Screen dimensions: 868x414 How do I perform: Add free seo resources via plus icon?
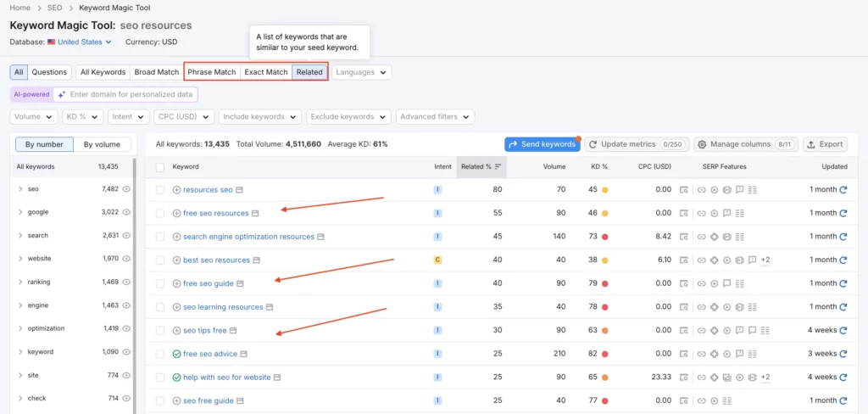click(176, 213)
